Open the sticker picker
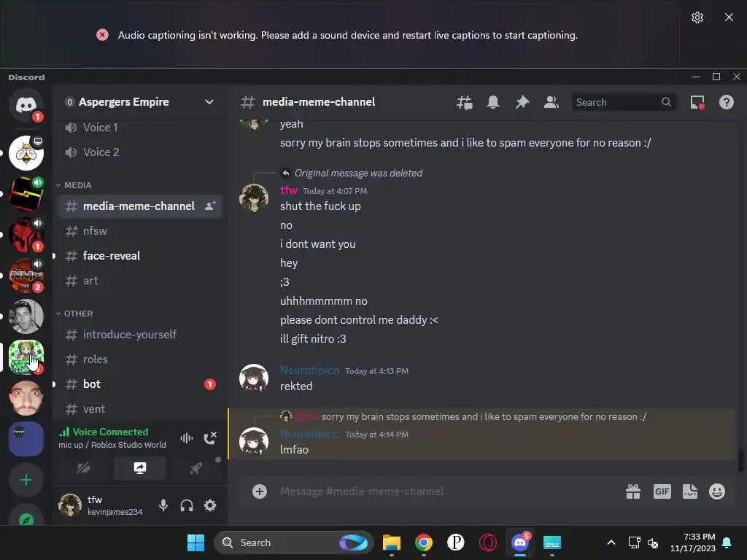747x560 pixels. click(690, 491)
